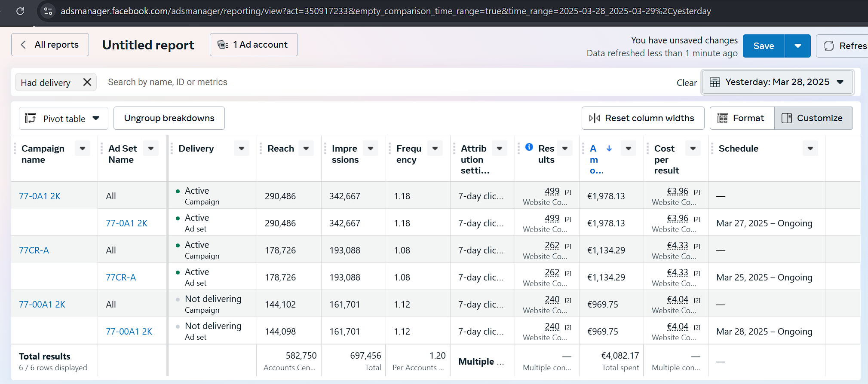Toggle sort arrow on Amount spent column
This screenshot has width=868, height=384.
coord(609,149)
